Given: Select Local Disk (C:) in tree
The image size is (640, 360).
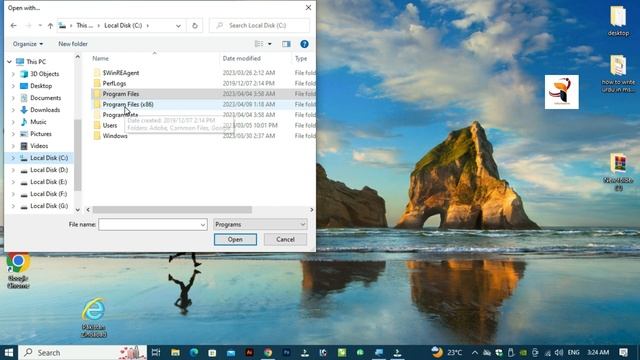Looking at the screenshot, I should click(49, 158).
